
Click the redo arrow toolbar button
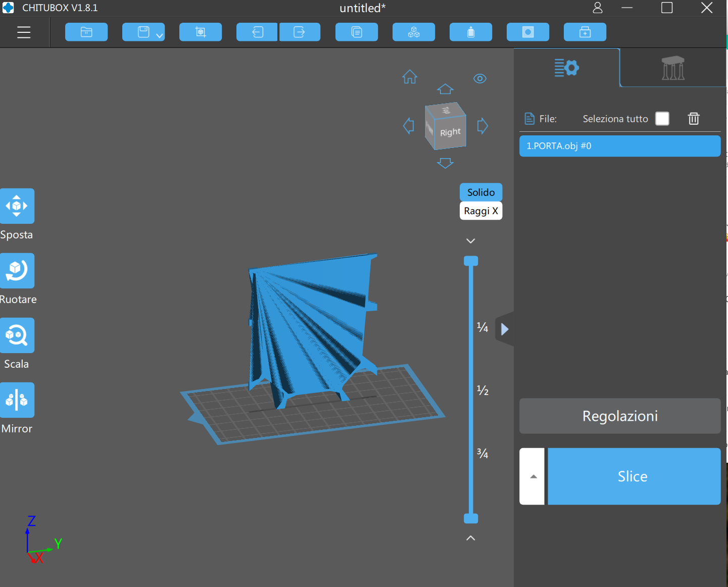(300, 32)
